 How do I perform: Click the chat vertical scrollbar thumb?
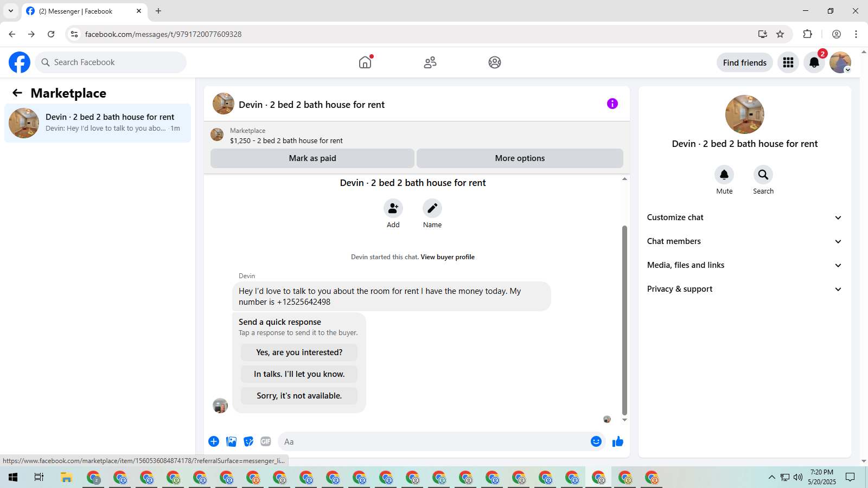(624, 320)
